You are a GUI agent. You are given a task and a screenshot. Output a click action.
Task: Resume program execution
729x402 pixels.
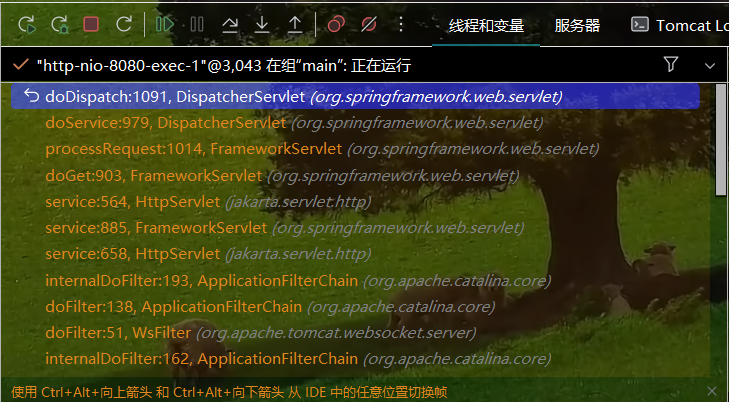tap(165, 24)
